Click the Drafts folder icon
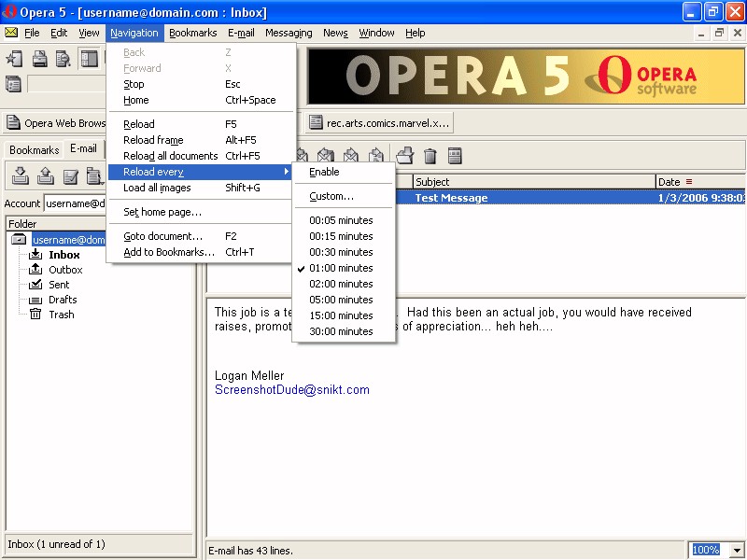Image resolution: width=747 pixels, height=560 pixels. (x=35, y=300)
